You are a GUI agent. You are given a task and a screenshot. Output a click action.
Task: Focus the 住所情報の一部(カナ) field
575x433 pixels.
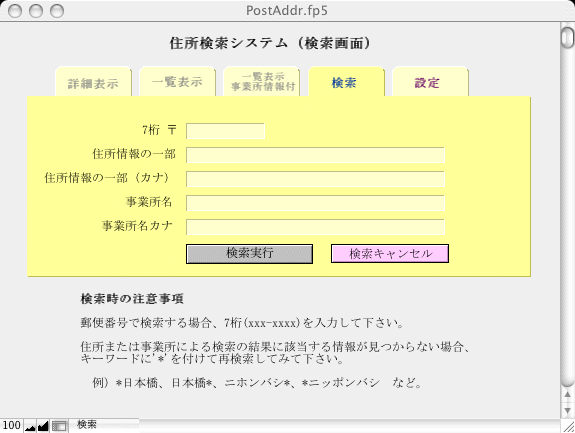[x=315, y=179]
